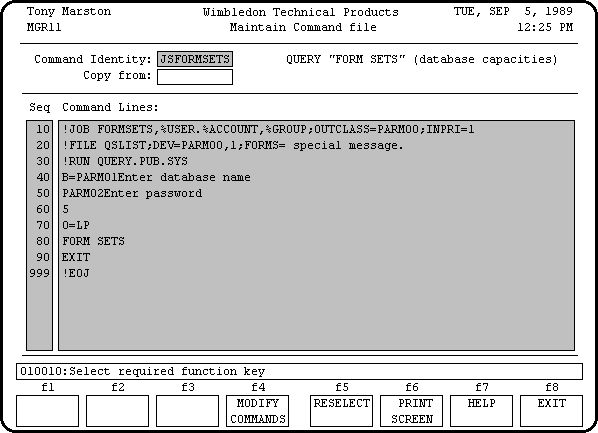
Task: Click the EXIT f8 button
Action: coord(551,411)
